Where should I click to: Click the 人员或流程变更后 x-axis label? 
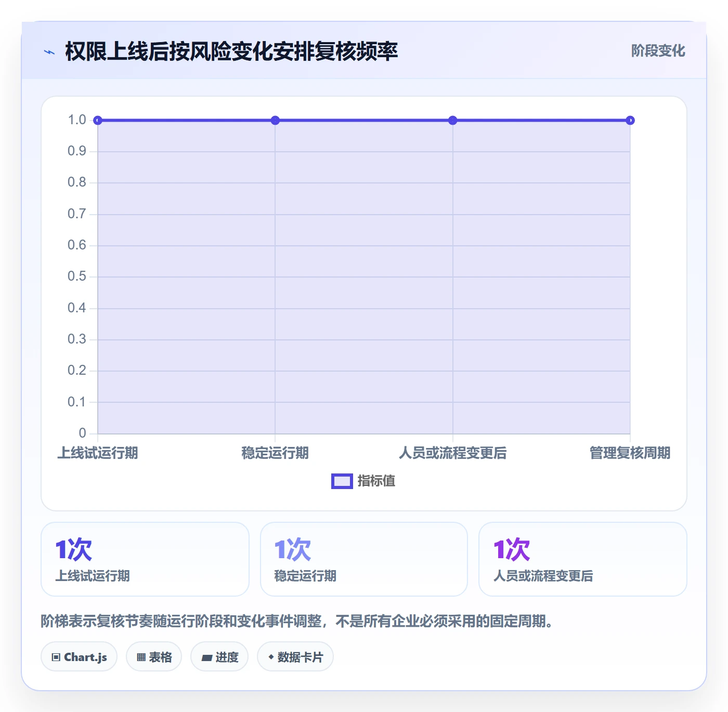coord(453,453)
